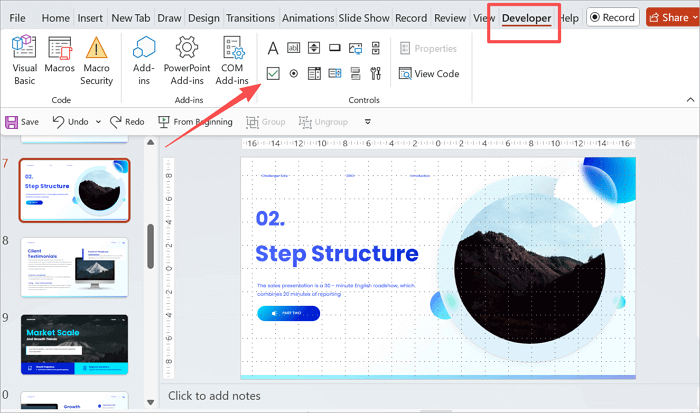
Task: Select the Developer tab
Action: tap(526, 18)
